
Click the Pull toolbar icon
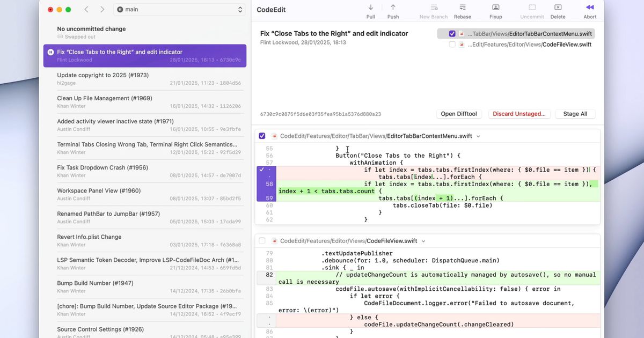[x=370, y=8]
